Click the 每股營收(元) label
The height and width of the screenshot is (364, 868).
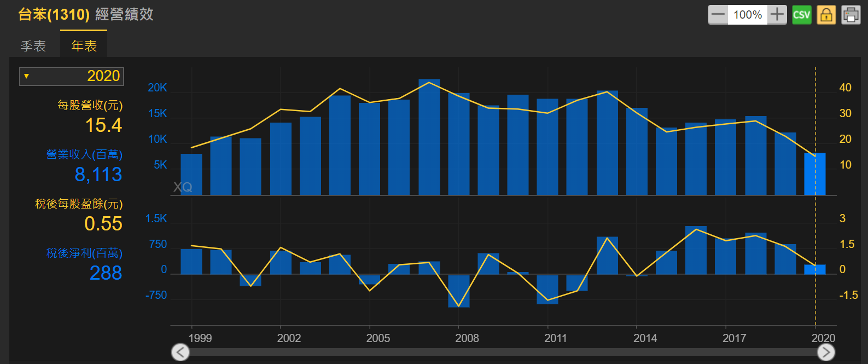tap(90, 105)
